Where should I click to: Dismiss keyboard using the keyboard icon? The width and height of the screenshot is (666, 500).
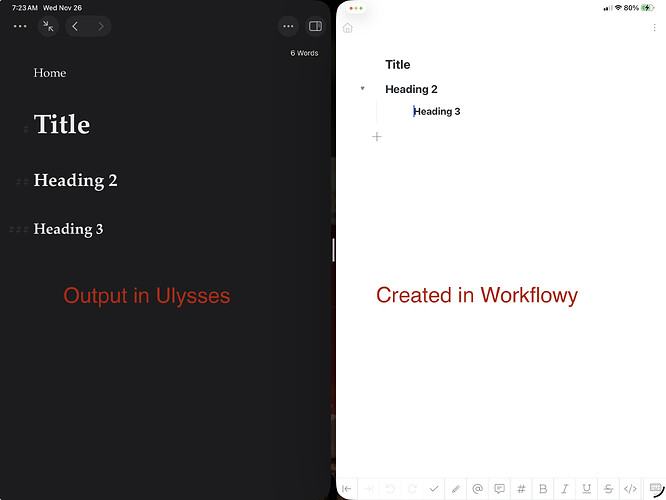click(655, 489)
